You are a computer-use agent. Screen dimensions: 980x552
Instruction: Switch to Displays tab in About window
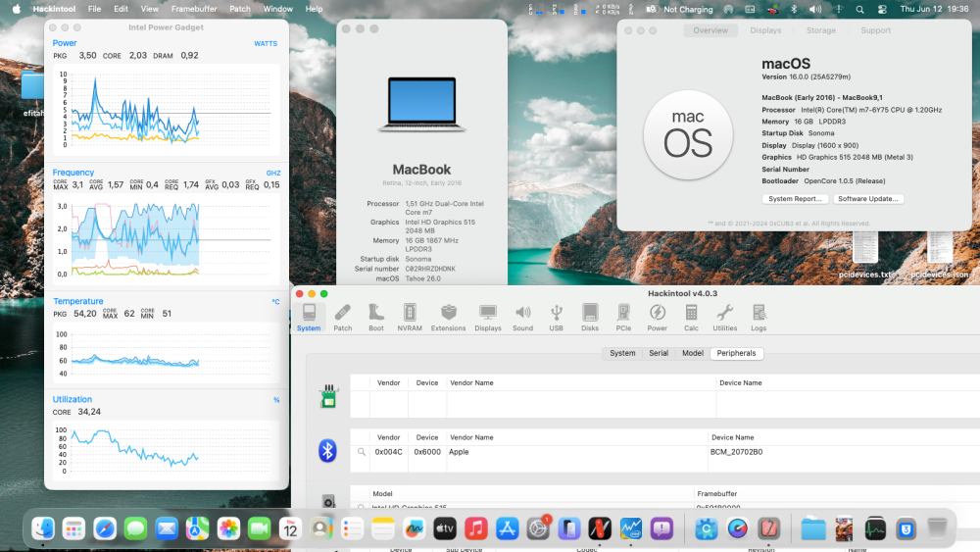coord(765,30)
